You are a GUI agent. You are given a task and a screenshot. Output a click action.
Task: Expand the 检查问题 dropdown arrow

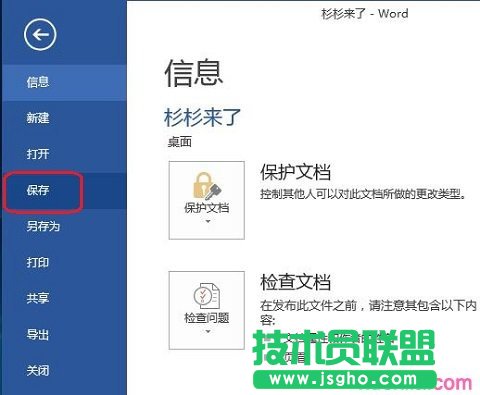tap(208, 331)
